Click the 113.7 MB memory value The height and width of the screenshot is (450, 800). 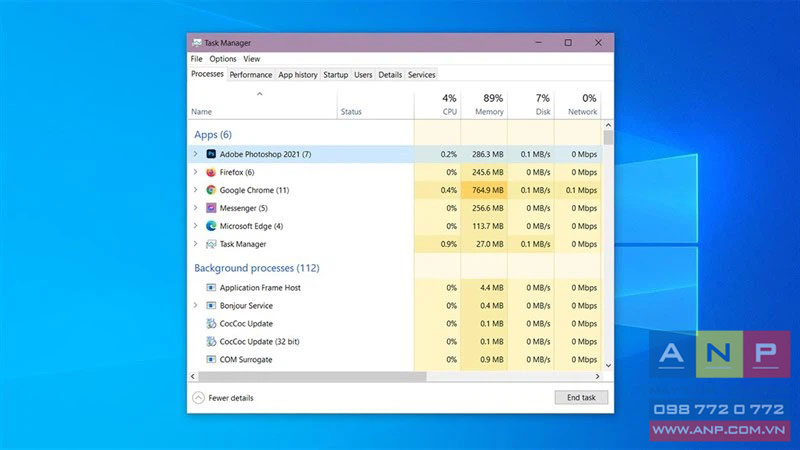pos(488,226)
